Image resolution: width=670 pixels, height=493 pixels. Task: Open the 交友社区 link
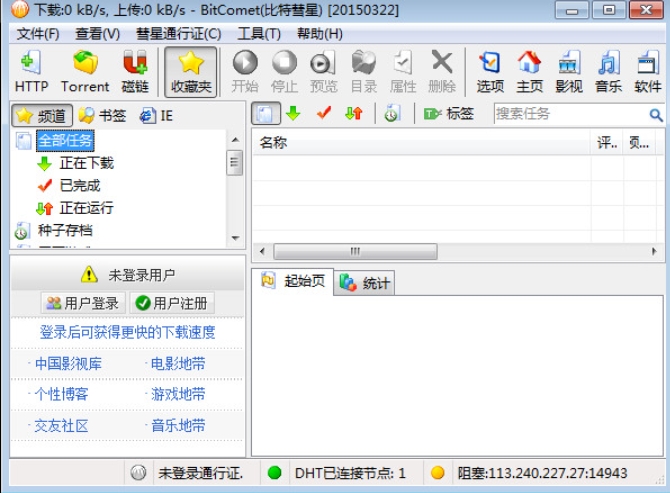pyautogui.click(x=61, y=426)
